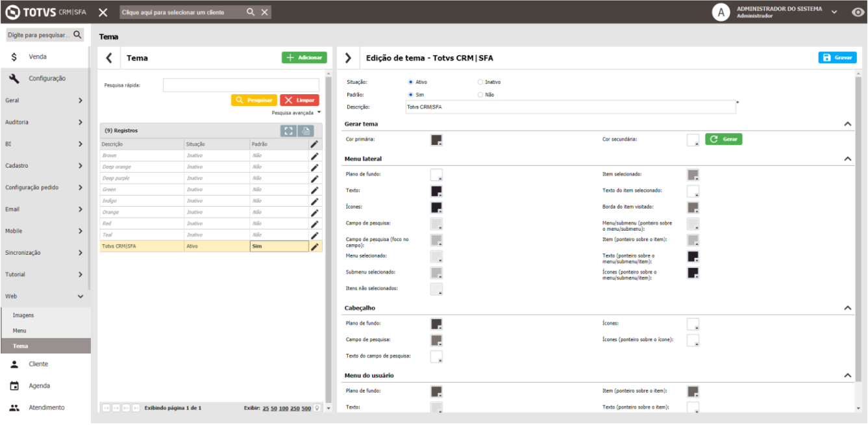The image size is (868, 425).
Task: Expand the Mobile submenu
Action: [80, 231]
